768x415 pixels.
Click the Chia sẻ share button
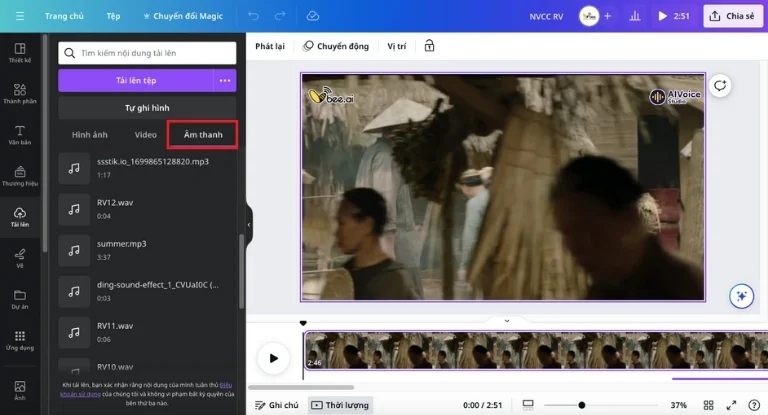click(733, 16)
